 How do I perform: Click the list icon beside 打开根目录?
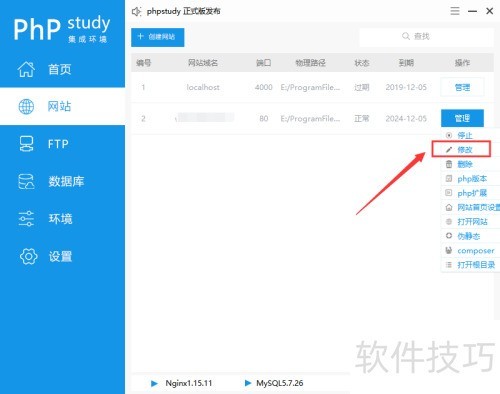[x=449, y=265]
